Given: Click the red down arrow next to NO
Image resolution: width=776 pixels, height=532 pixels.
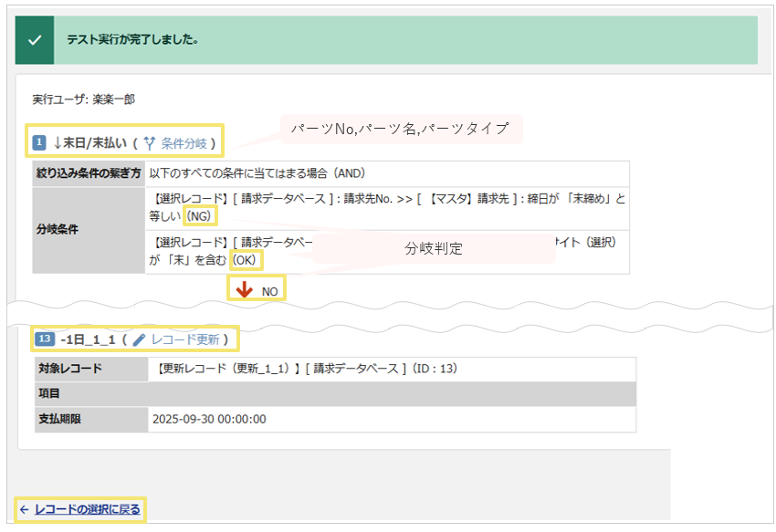Looking at the screenshot, I should [245, 289].
